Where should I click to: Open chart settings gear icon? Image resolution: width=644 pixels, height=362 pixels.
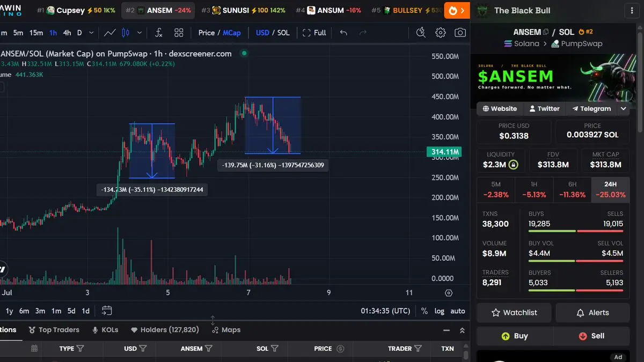click(x=441, y=33)
